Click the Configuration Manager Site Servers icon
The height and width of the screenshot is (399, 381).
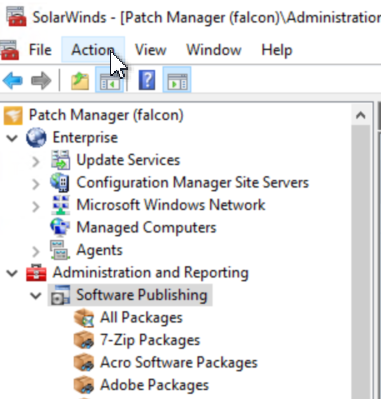pos(60,182)
